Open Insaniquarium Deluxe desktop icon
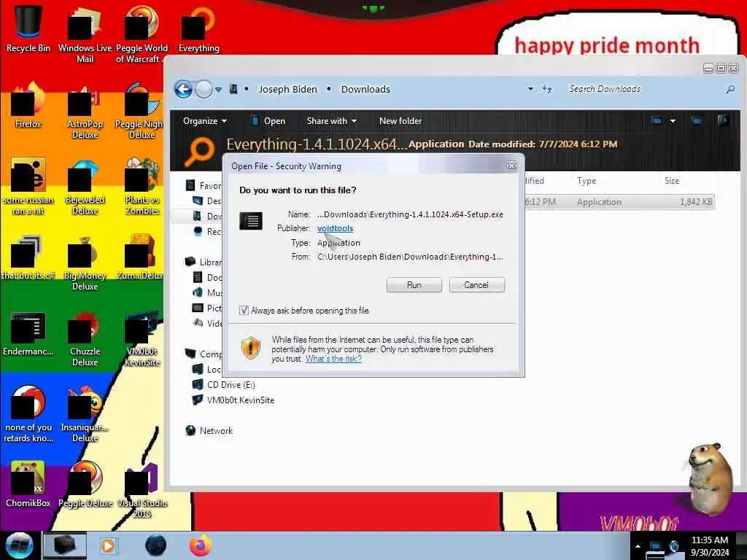 [85, 415]
